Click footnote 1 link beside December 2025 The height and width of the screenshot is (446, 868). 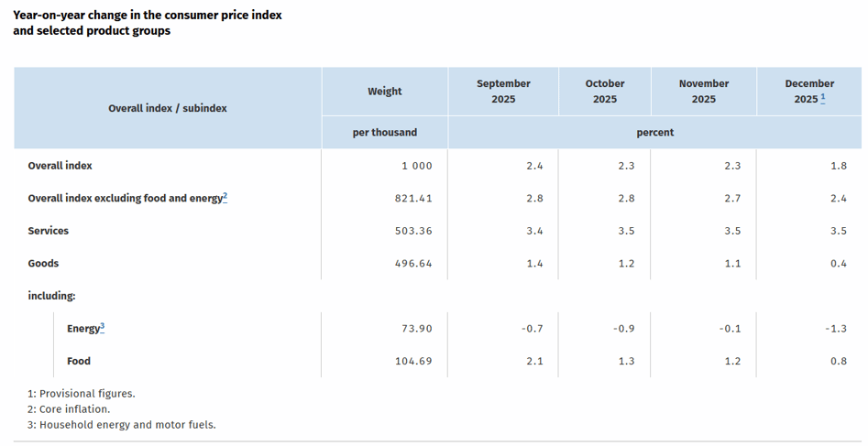point(823,98)
